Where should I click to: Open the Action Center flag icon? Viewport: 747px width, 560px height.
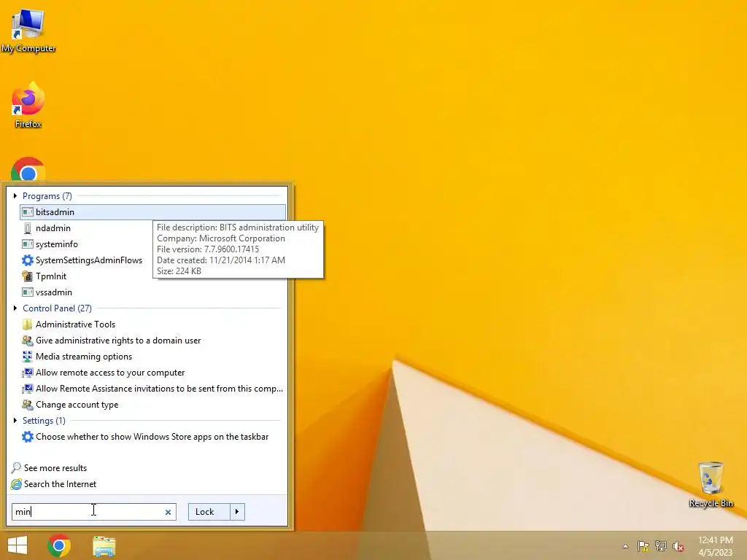[643, 546]
